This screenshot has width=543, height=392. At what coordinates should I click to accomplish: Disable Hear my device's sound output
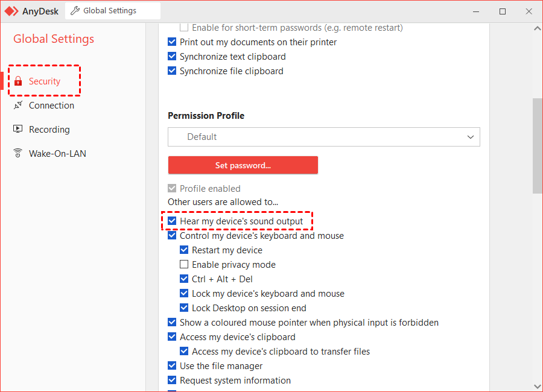173,221
